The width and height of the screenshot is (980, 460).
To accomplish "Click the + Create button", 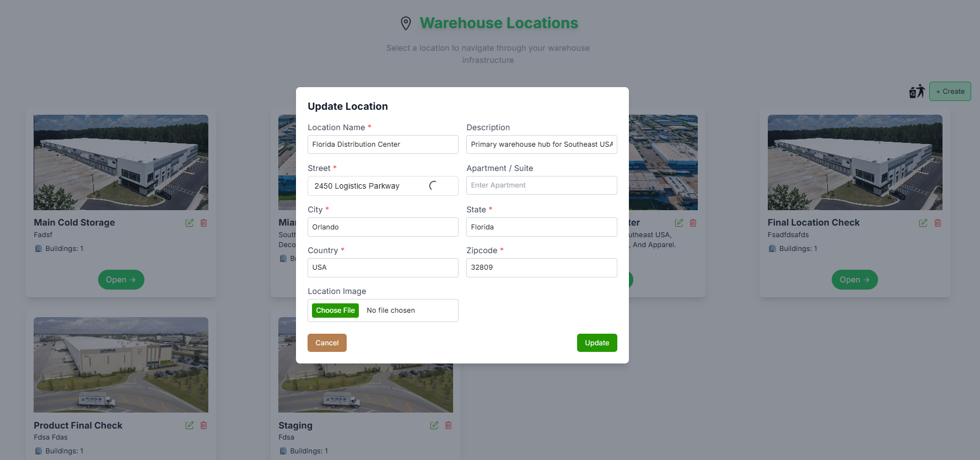I will [950, 92].
